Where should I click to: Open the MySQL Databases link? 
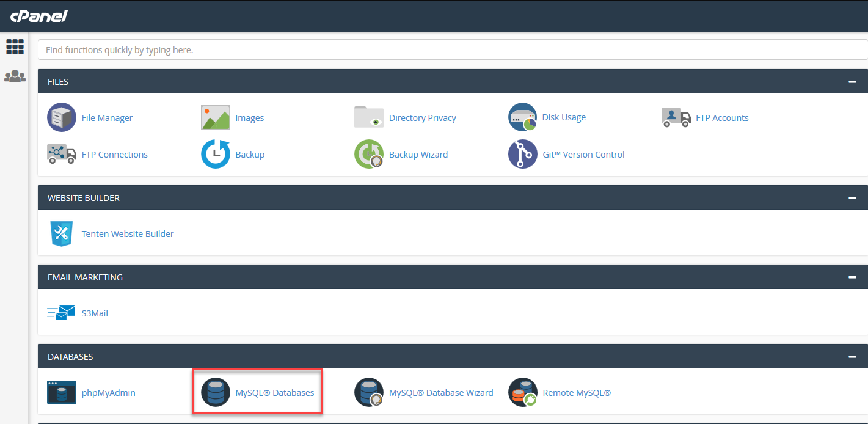[275, 393]
